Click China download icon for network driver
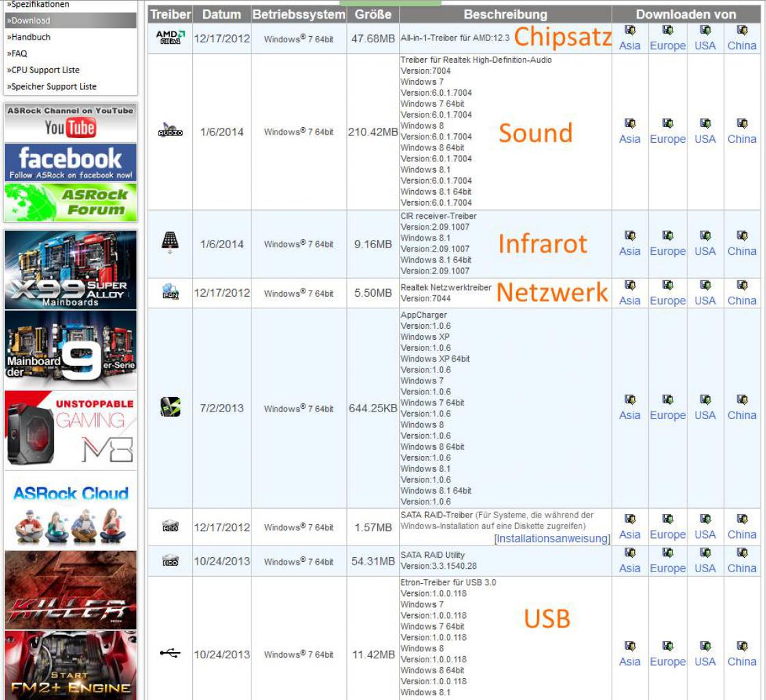Screen dimensions: 766x700 click(x=743, y=285)
